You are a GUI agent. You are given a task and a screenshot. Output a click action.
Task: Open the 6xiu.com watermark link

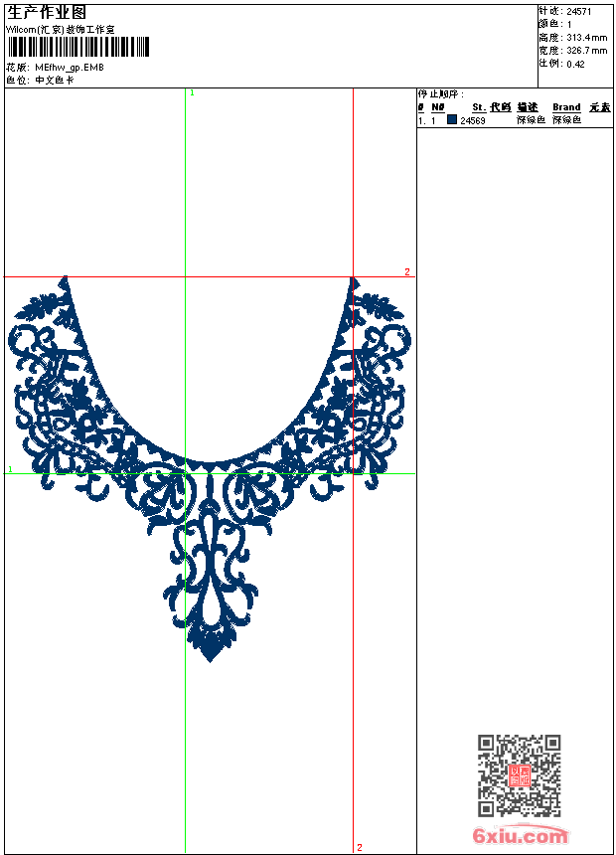521,835
